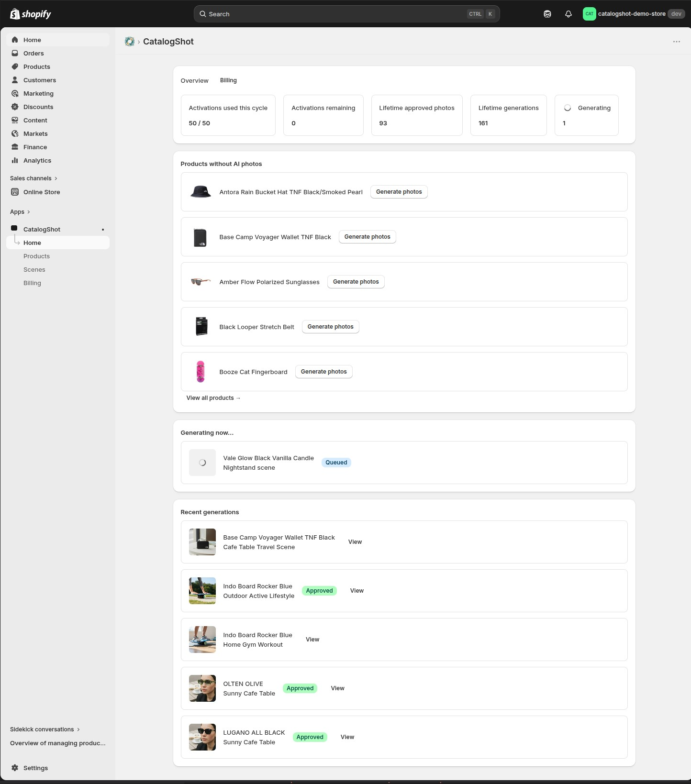The width and height of the screenshot is (691, 784).
Task: Click the Indo Board Outdoor scene thumbnail
Action: [x=202, y=591]
